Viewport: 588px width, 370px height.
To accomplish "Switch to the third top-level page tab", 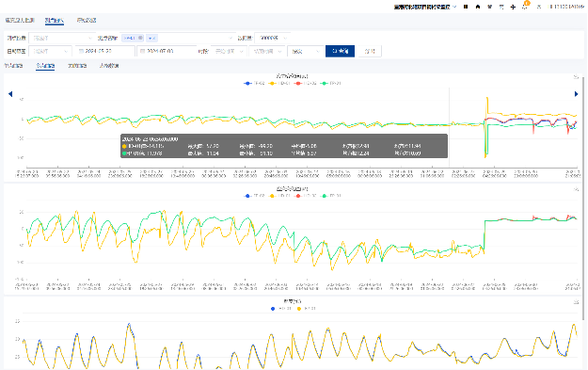I will [87, 21].
